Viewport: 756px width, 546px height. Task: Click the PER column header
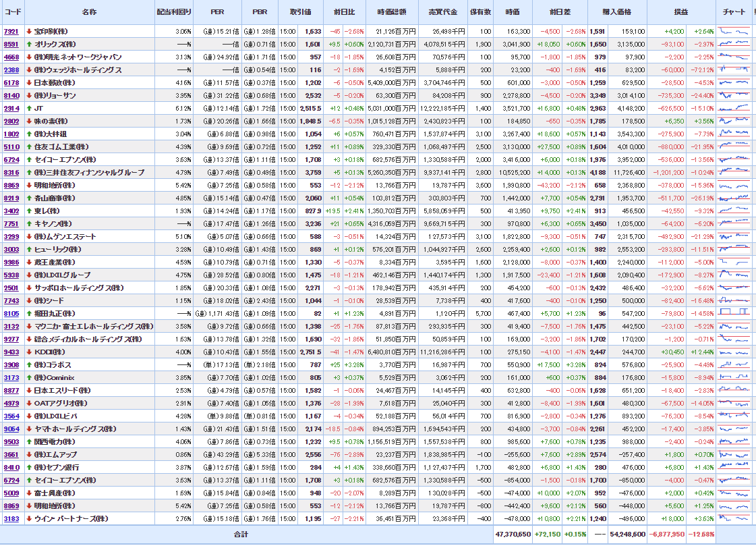tap(217, 12)
